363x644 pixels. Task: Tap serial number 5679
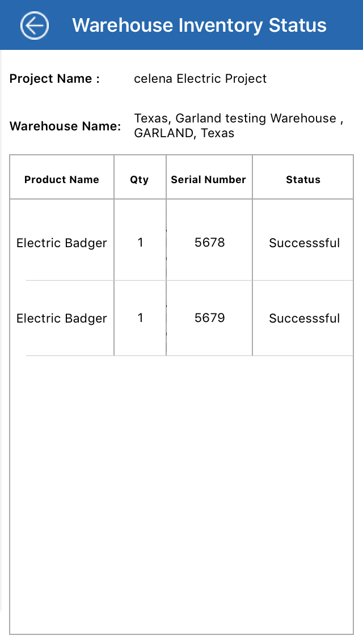tap(210, 318)
